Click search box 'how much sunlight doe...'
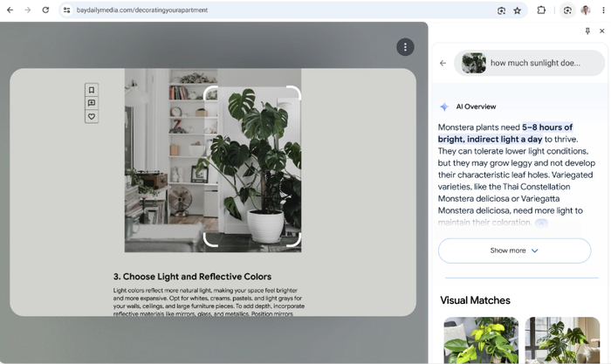Image resolution: width=611 pixels, height=364 pixels. (x=529, y=63)
